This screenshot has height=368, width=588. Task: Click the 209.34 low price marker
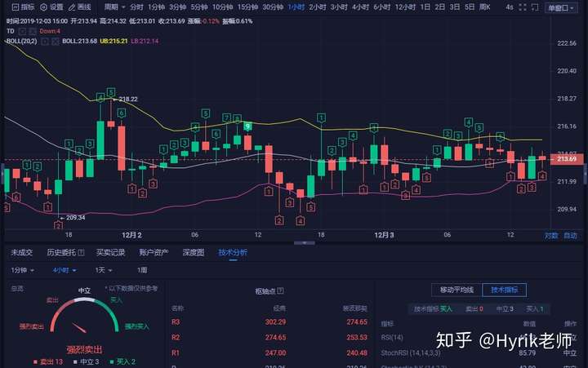pos(75,217)
